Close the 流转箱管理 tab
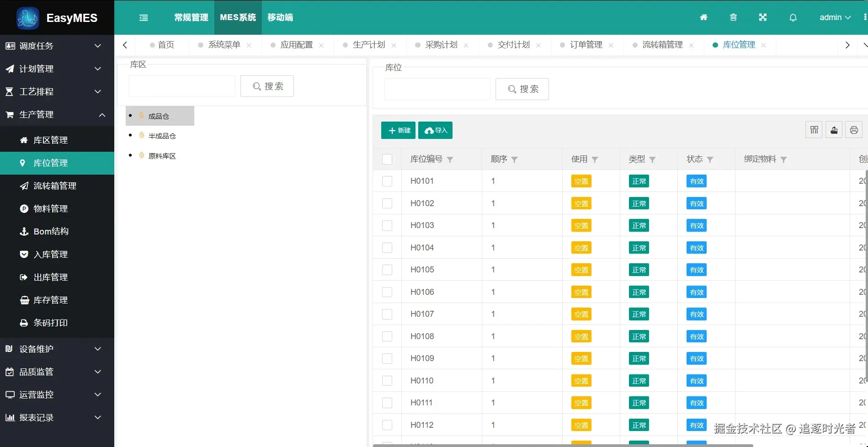868x447 pixels. coord(692,45)
